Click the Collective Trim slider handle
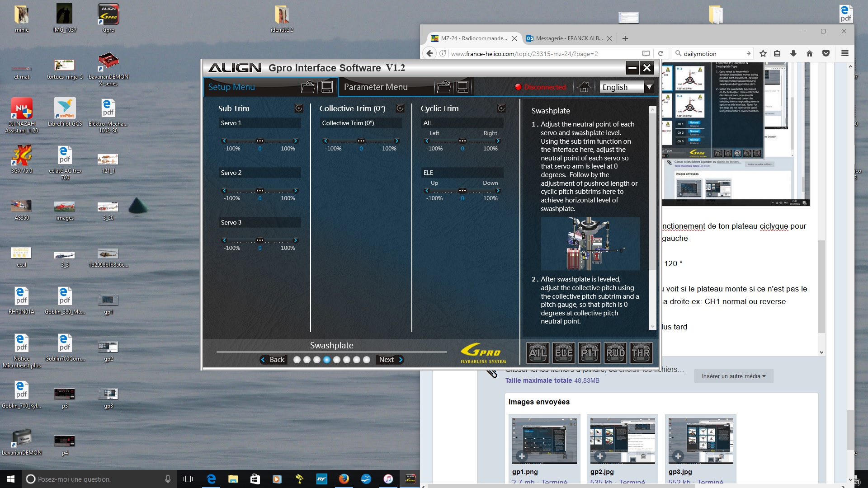Screen dimensions: 868x488 pyautogui.click(x=361, y=141)
